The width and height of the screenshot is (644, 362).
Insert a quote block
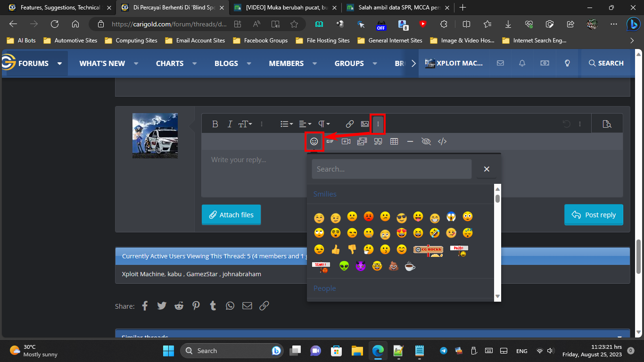click(378, 141)
